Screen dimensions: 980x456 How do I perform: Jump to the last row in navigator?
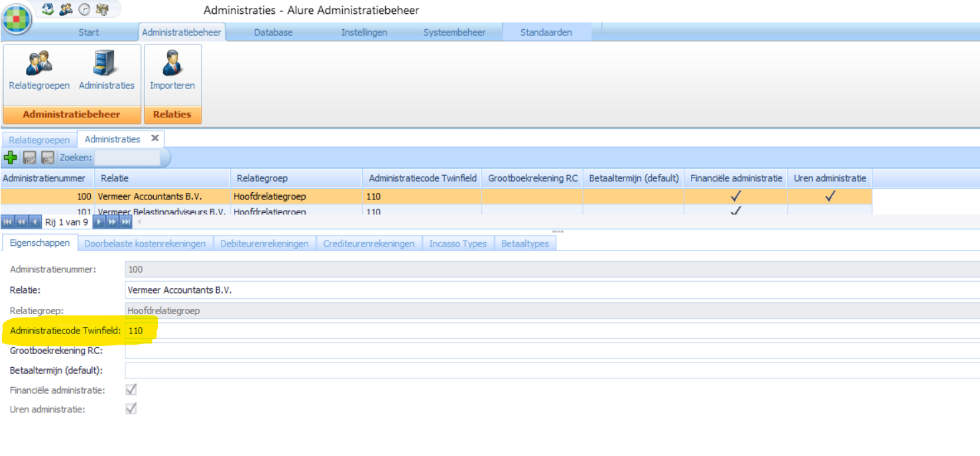(126, 222)
